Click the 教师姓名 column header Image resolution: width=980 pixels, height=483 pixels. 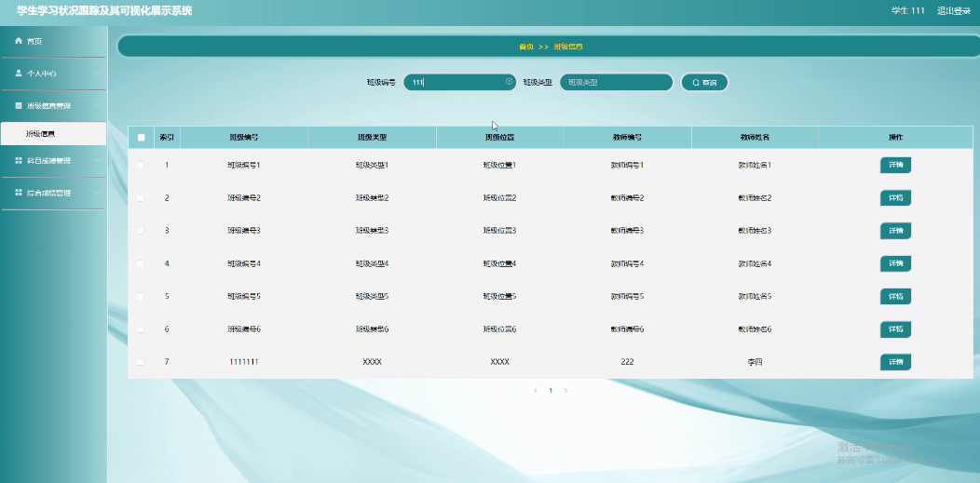[755, 138]
